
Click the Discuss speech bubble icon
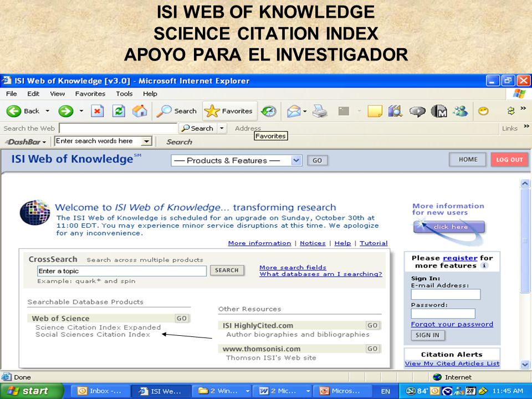417,111
